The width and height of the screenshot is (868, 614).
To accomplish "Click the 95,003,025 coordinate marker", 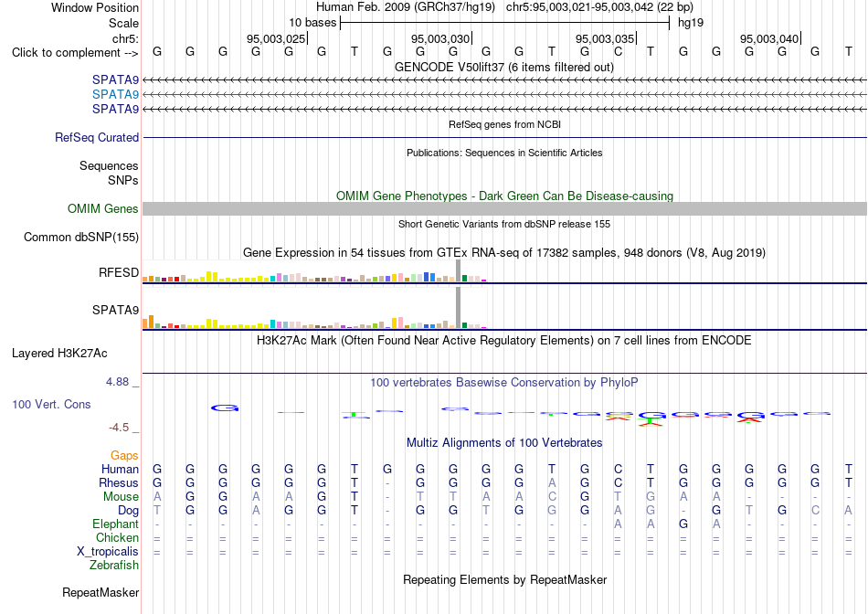I will pyautogui.click(x=276, y=38).
